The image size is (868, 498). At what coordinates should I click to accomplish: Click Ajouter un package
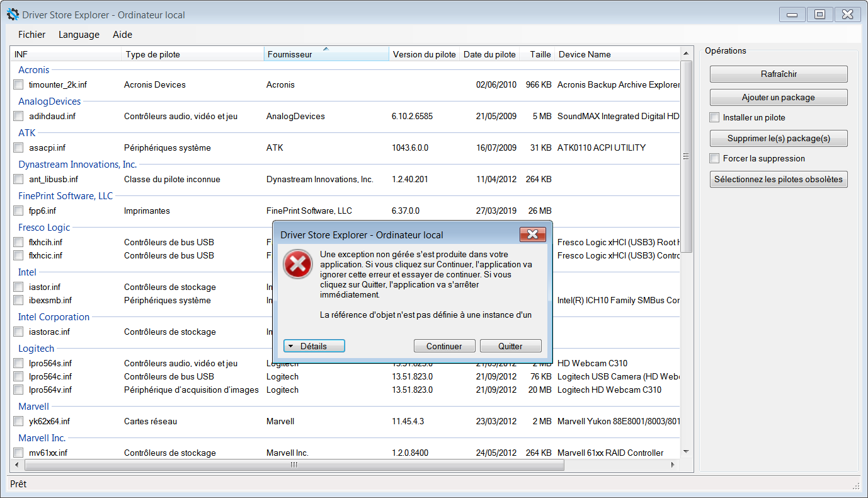click(x=779, y=98)
